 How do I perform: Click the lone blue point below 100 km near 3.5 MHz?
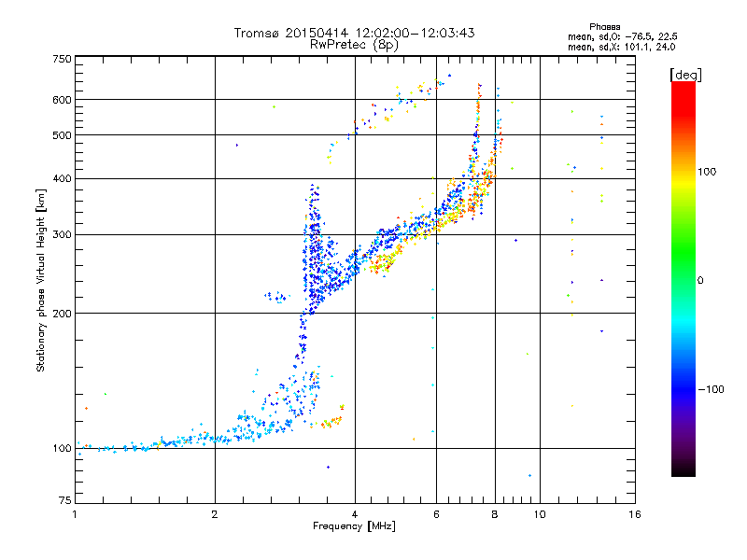coord(328,468)
